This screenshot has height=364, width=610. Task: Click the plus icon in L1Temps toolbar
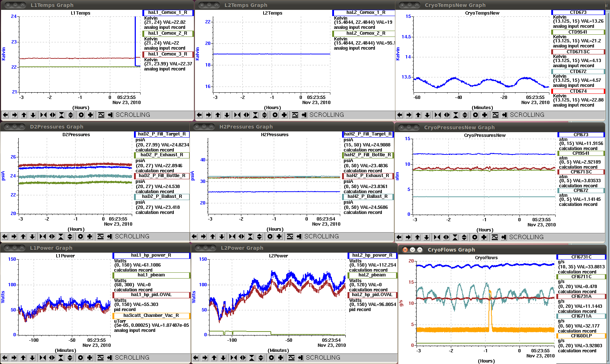pos(91,115)
